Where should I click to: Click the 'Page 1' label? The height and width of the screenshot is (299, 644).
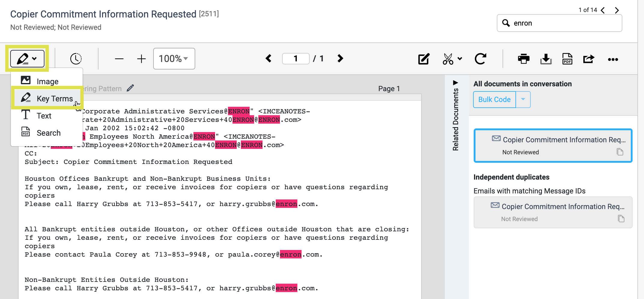(389, 89)
